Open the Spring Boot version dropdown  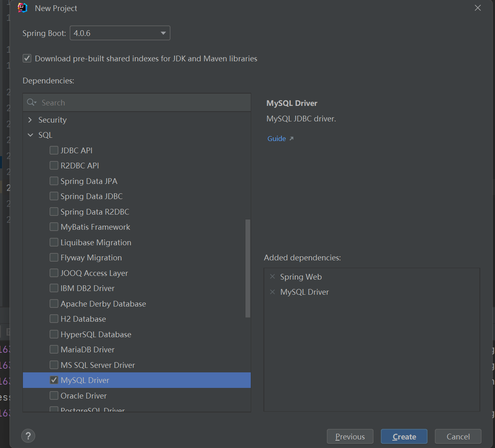[120, 33]
